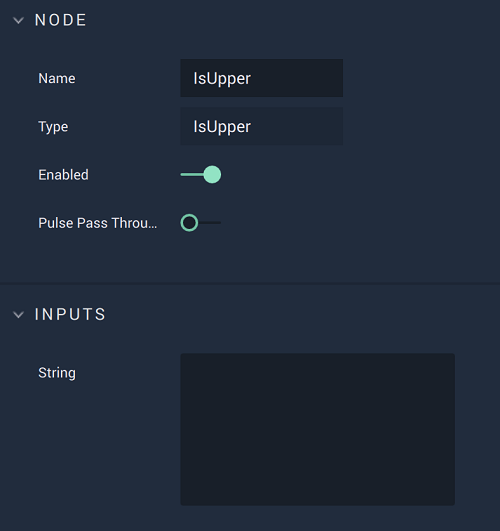
Task: Click the green knob of Enabled switch
Action: (x=212, y=175)
